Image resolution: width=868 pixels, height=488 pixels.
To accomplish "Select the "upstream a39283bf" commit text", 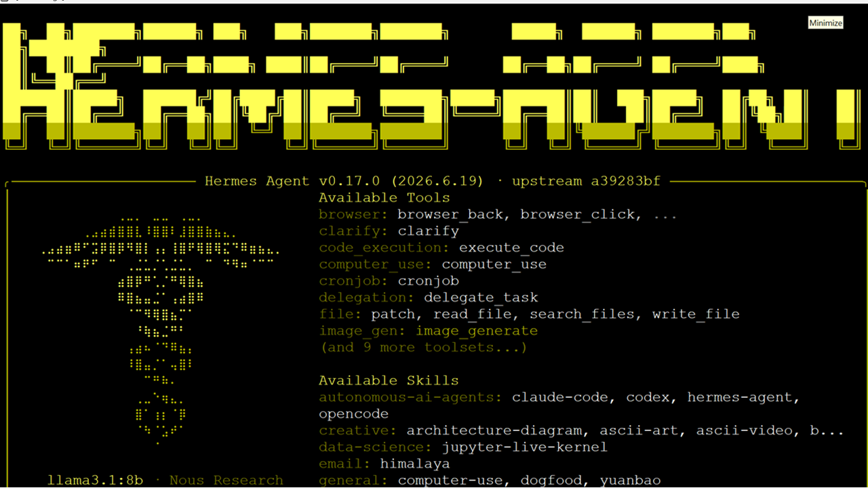I will pos(586,182).
